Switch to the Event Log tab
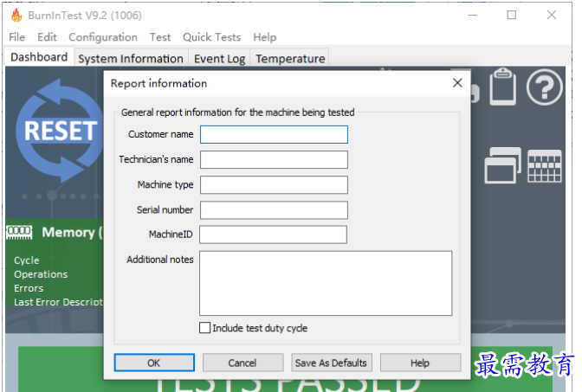This screenshot has height=392, width=582. 219,59
